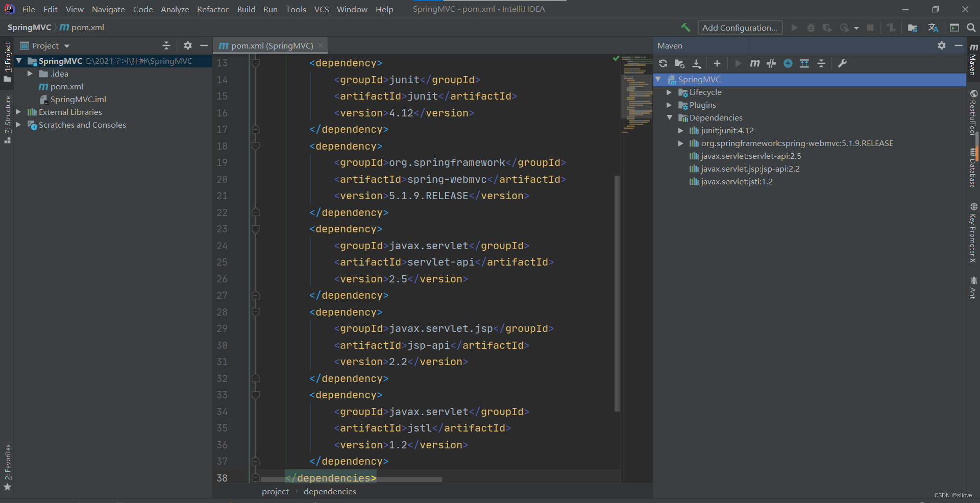Click Collapse All icon in Project panel

[x=166, y=45]
